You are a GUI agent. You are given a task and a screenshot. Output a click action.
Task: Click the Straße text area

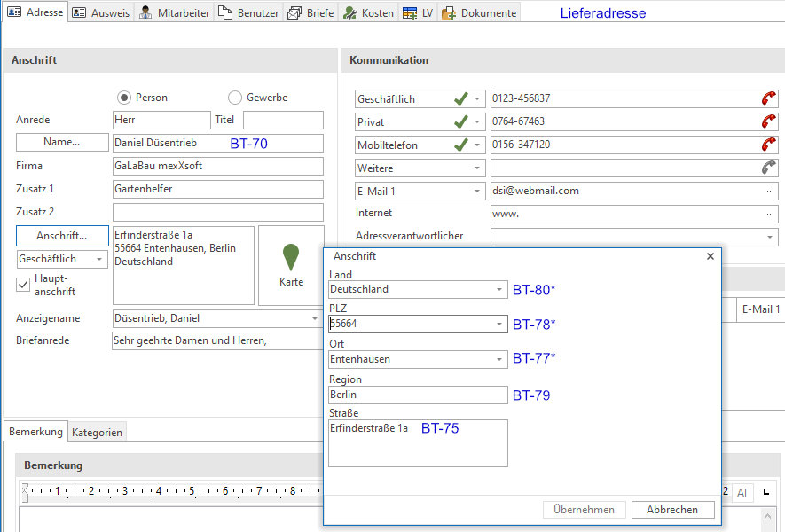(418, 443)
